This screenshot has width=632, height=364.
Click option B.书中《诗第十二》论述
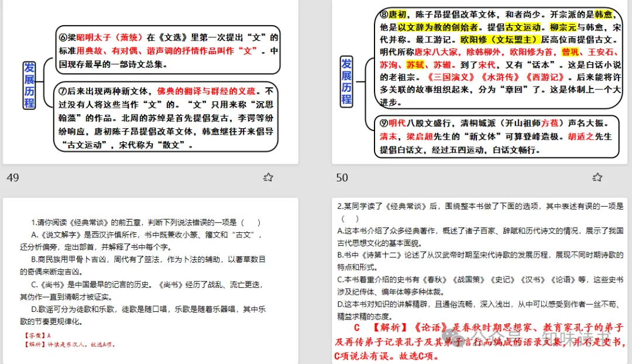480,261
